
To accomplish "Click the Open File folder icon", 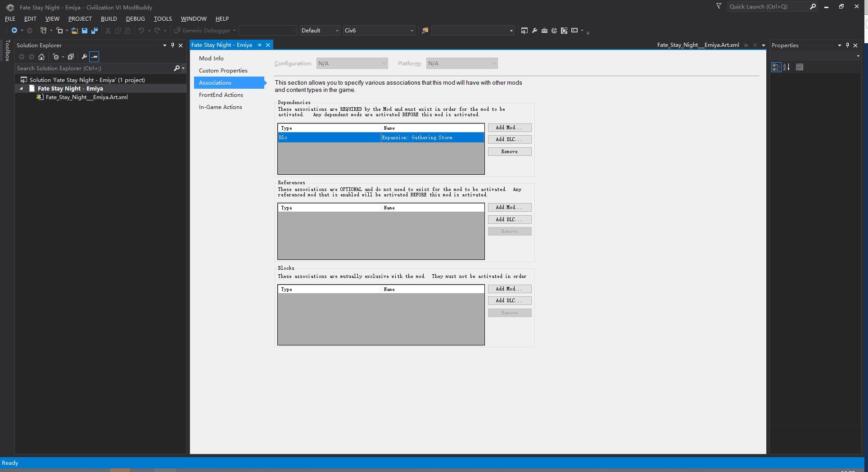I will click(x=75, y=30).
